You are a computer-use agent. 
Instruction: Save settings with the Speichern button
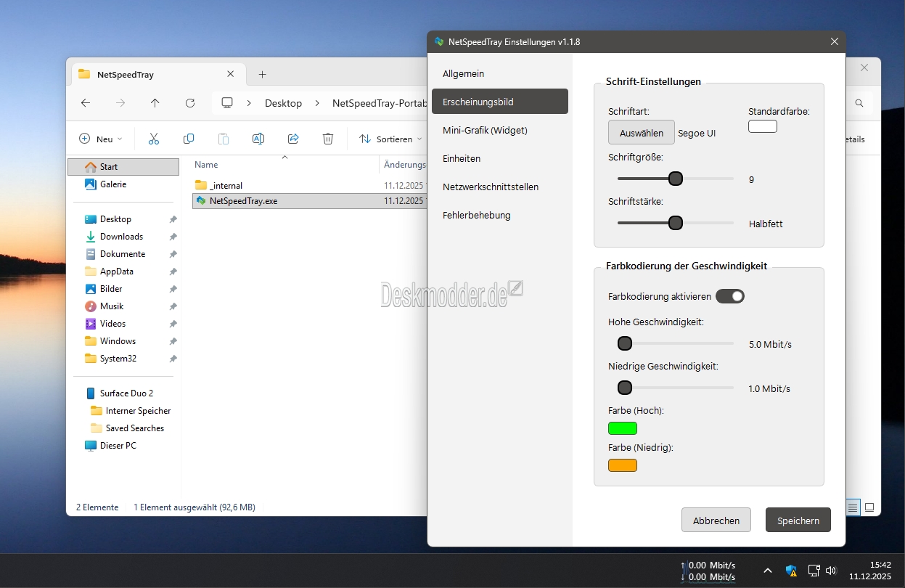(798, 520)
